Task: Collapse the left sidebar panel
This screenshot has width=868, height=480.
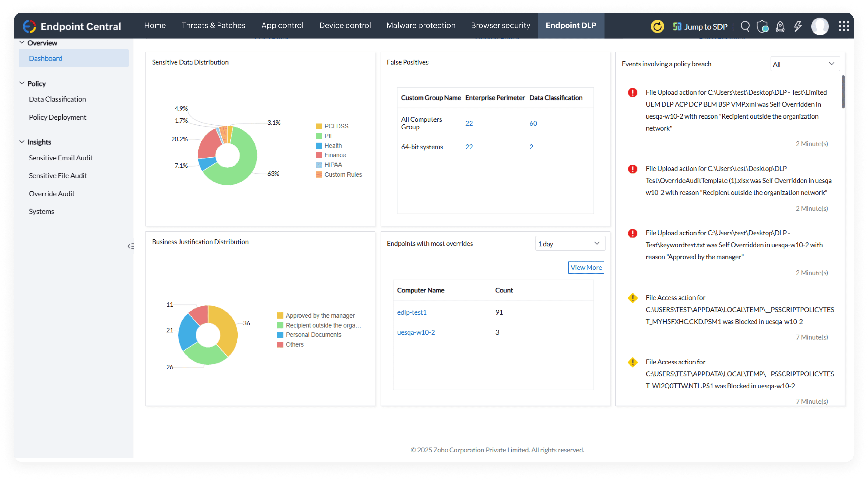Action: (x=131, y=246)
